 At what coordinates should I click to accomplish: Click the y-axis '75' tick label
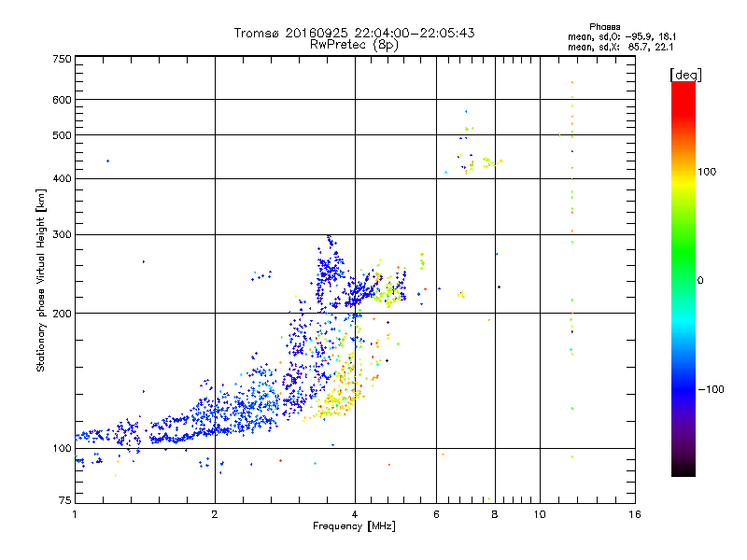point(65,500)
